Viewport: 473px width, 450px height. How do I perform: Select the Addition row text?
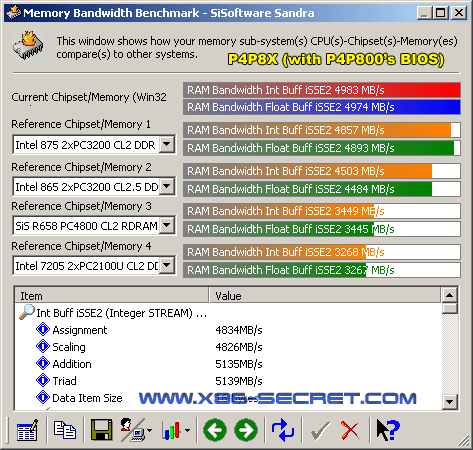coord(72,364)
